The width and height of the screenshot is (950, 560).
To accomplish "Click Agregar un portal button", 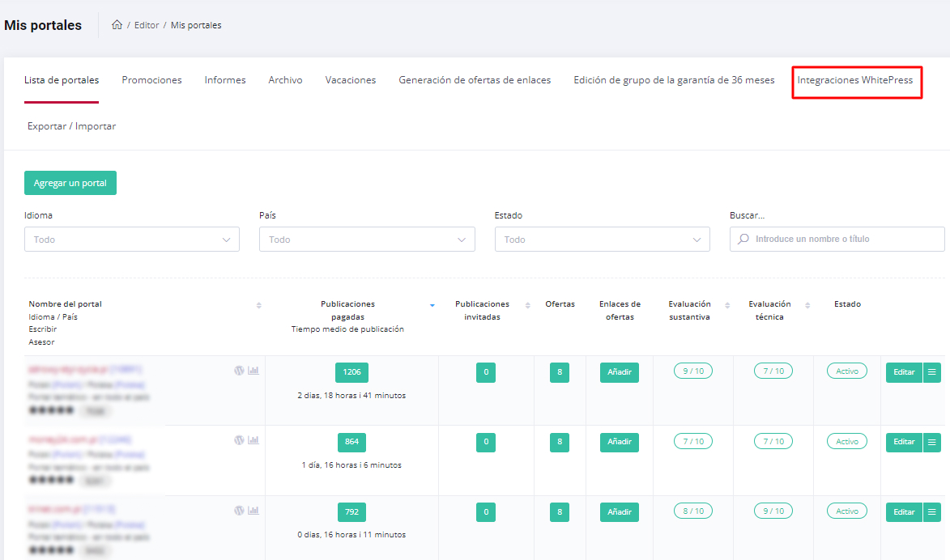I will tap(70, 183).
